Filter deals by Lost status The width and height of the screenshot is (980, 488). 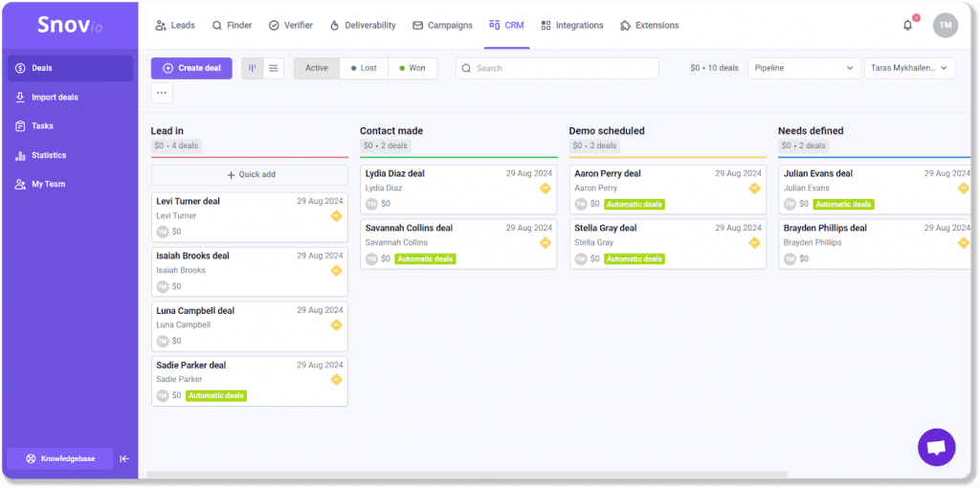pyautogui.click(x=364, y=68)
